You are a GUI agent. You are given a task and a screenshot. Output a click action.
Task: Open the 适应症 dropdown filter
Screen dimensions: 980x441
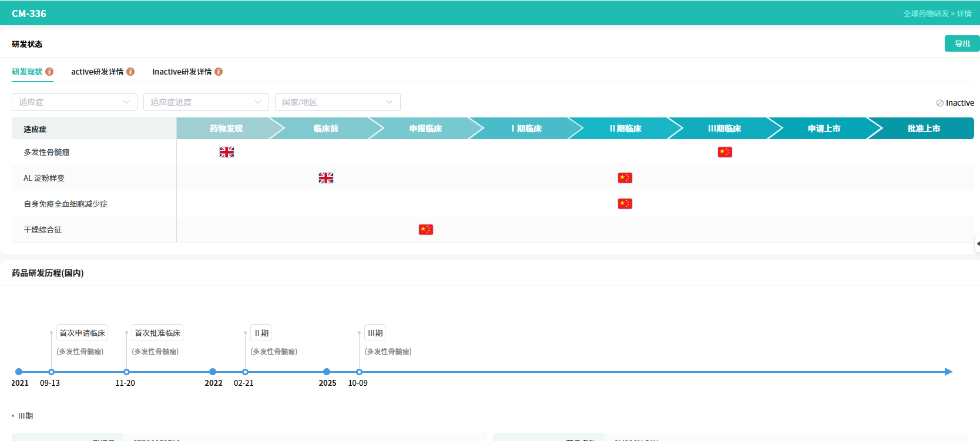point(75,102)
